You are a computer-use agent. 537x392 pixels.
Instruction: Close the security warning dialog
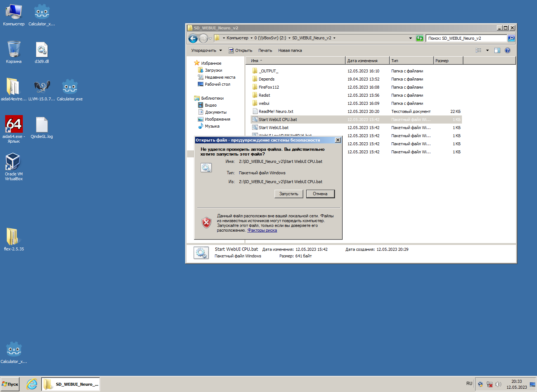(338, 140)
